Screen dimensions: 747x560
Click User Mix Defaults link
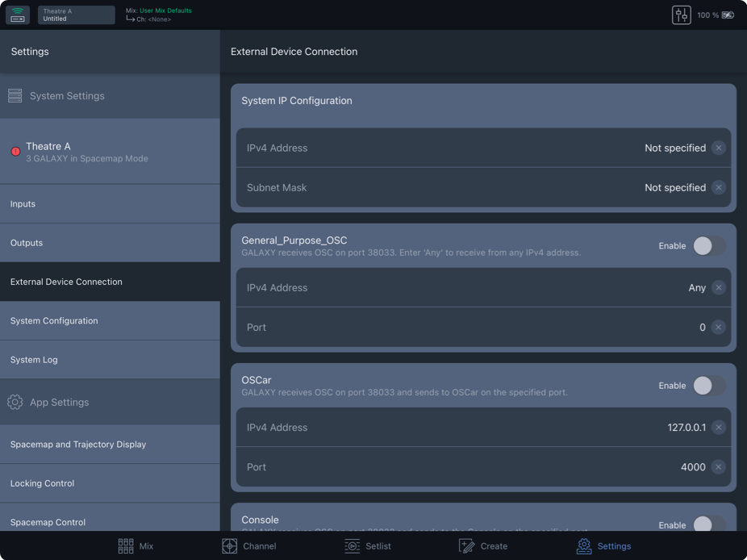[165, 10]
